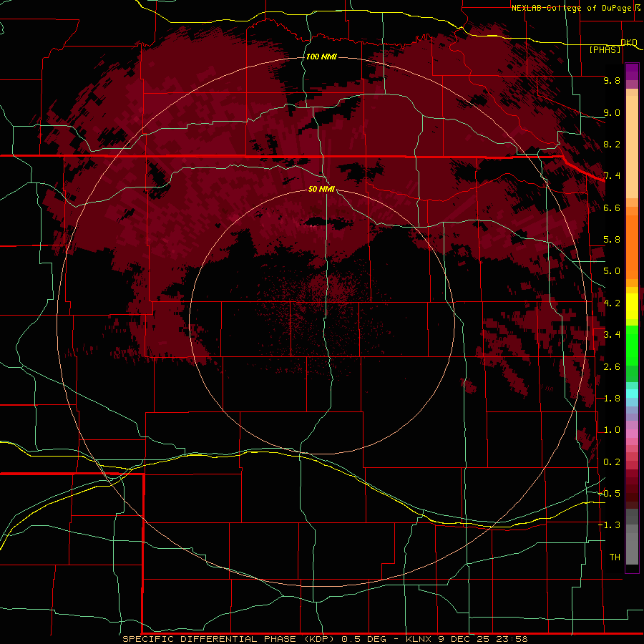Click the NEXLAB-College of DuPage label
The image size is (644, 644).
(x=577, y=8)
